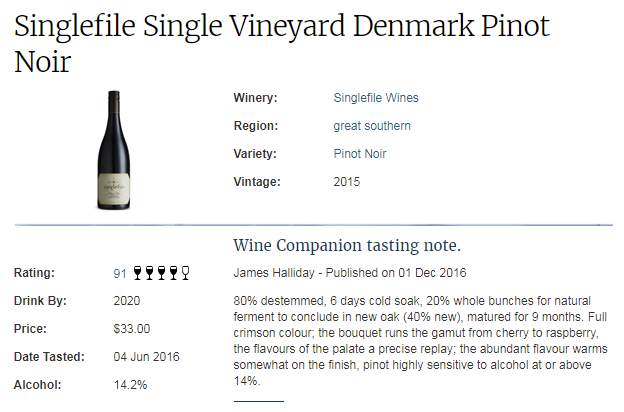The width and height of the screenshot is (624, 412).
Task: Click the empty fifth wine glass icon
Action: tap(185, 273)
